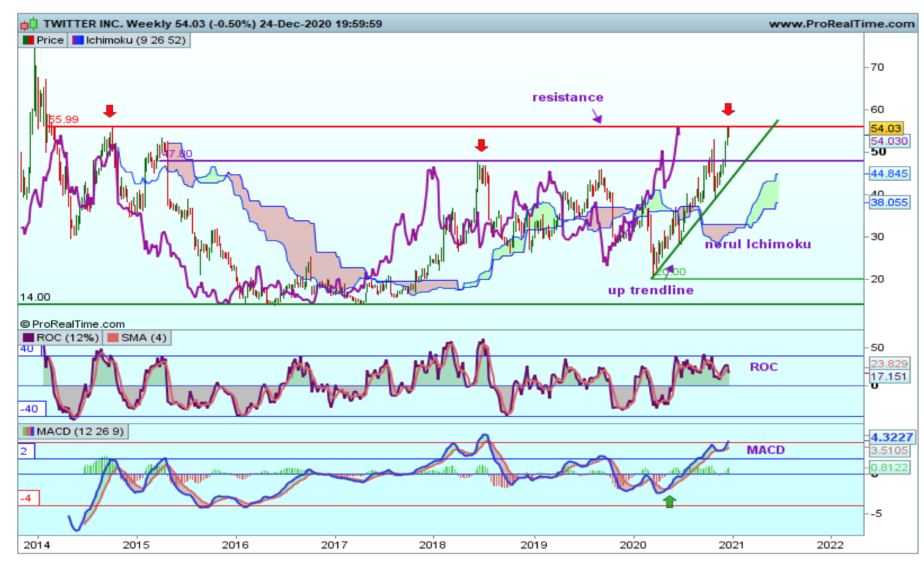Image resolution: width=924 pixels, height=568 pixels.
Task: Click the 2022 label on time axis
Action: 830,545
